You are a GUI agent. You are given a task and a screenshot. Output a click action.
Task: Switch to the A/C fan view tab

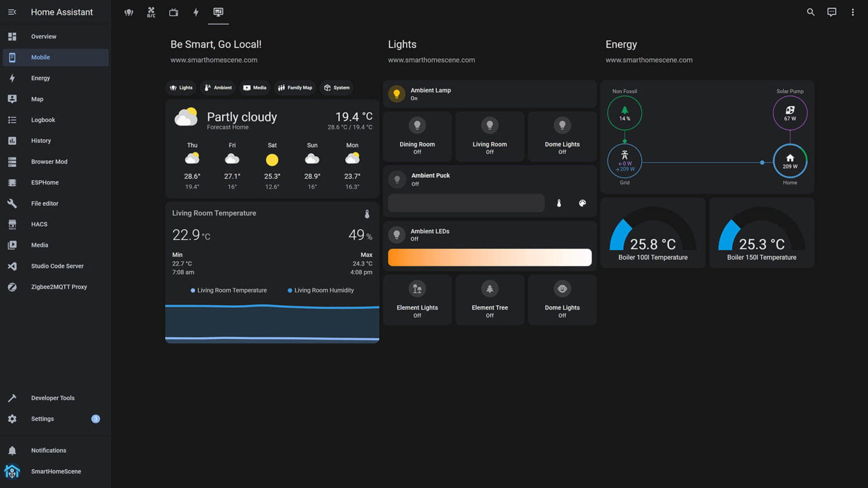click(x=151, y=12)
